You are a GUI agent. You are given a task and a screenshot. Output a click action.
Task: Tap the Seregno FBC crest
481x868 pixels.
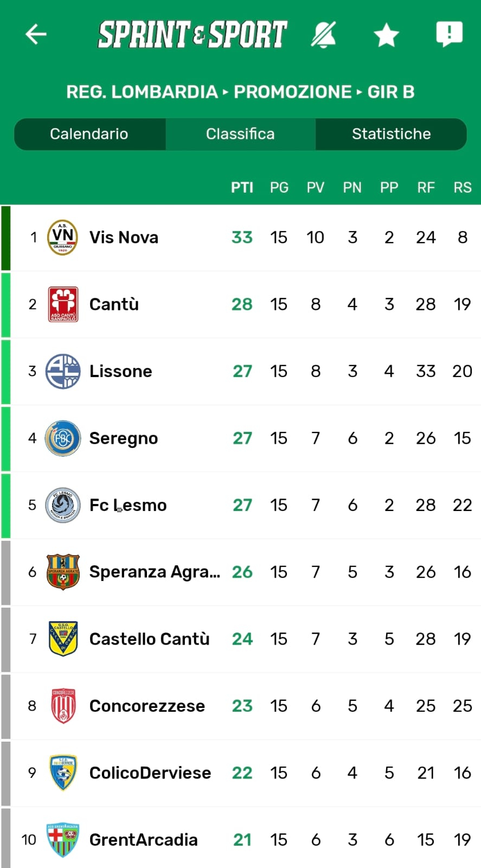point(63,438)
